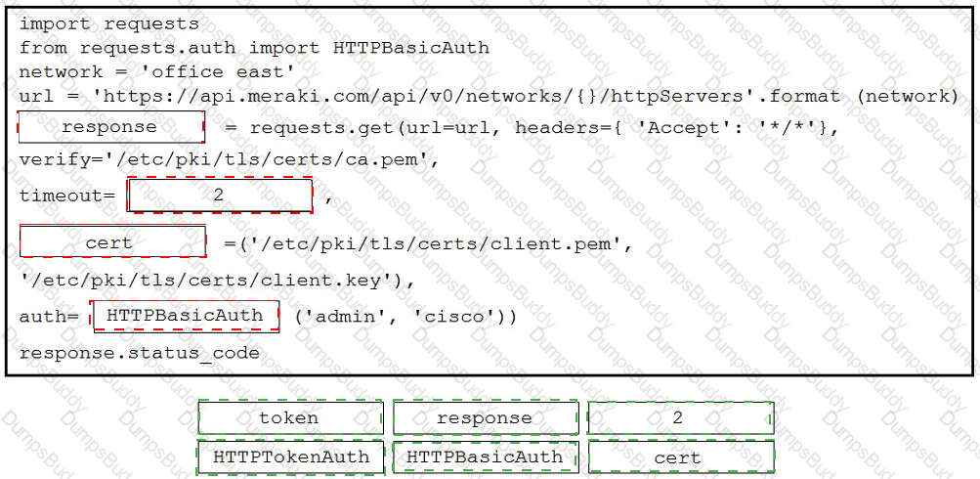
Task: Click the 'timeout=' label text
Action: pyautogui.click(x=67, y=196)
